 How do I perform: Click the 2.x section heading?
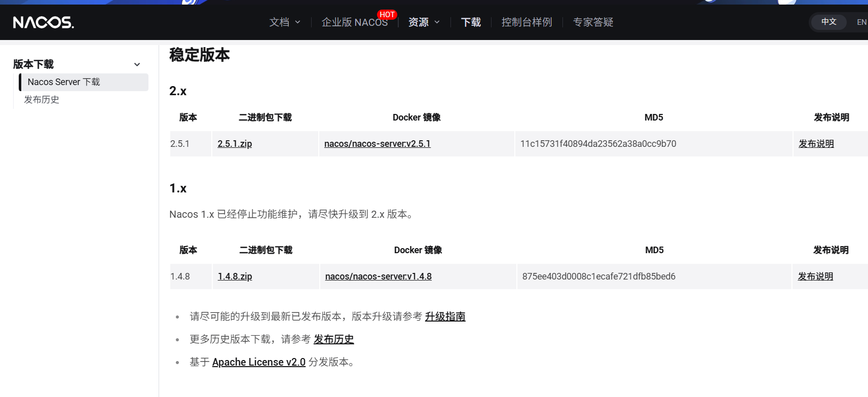click(178, 91)
